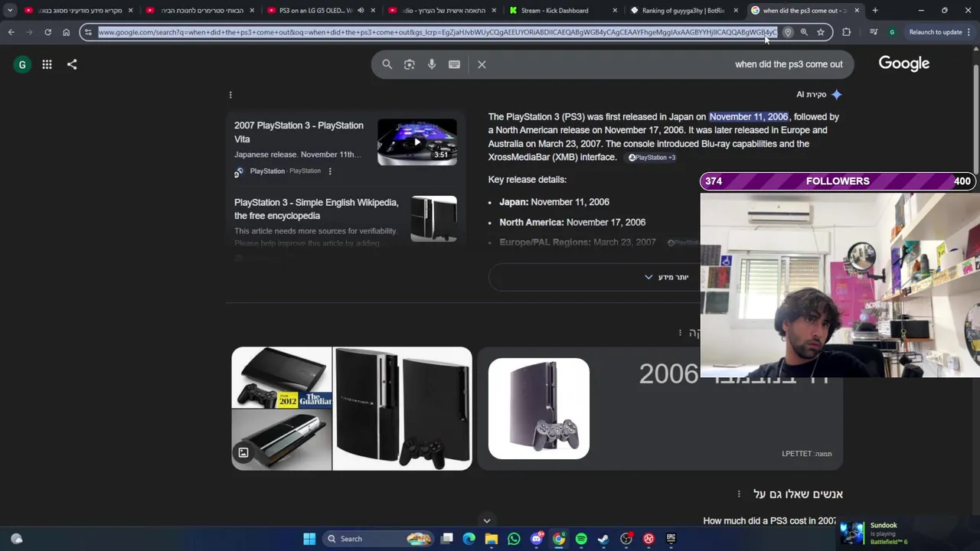Expand the collapsed section with bottom chevron

tap(486, 521)
